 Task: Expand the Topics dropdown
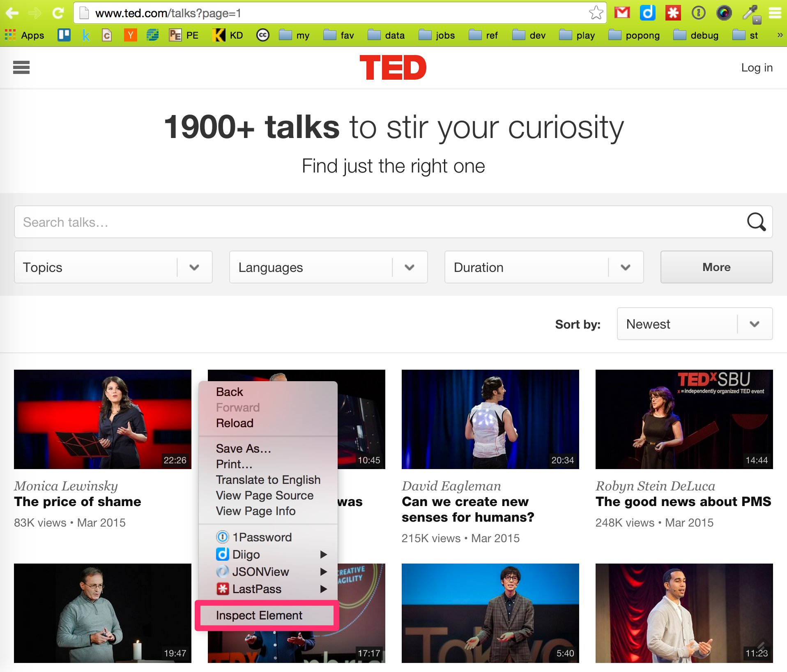(x=113, y=267)
